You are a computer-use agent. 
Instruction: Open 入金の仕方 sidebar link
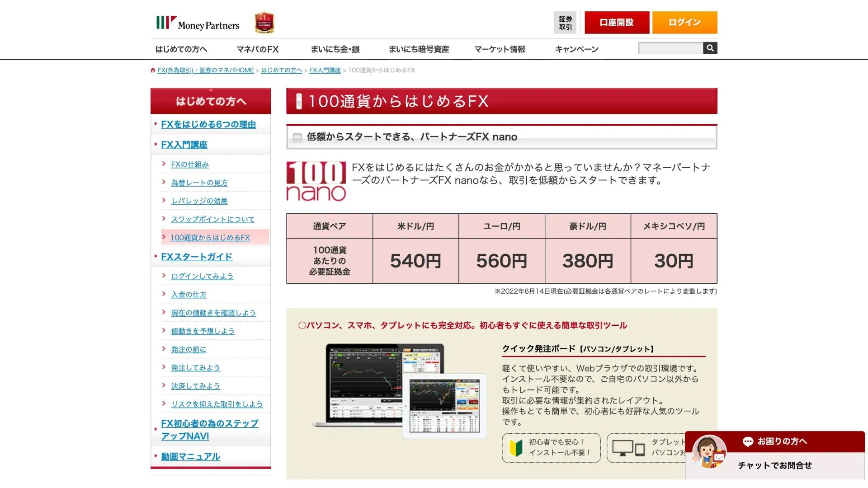(x=189, y=295)
